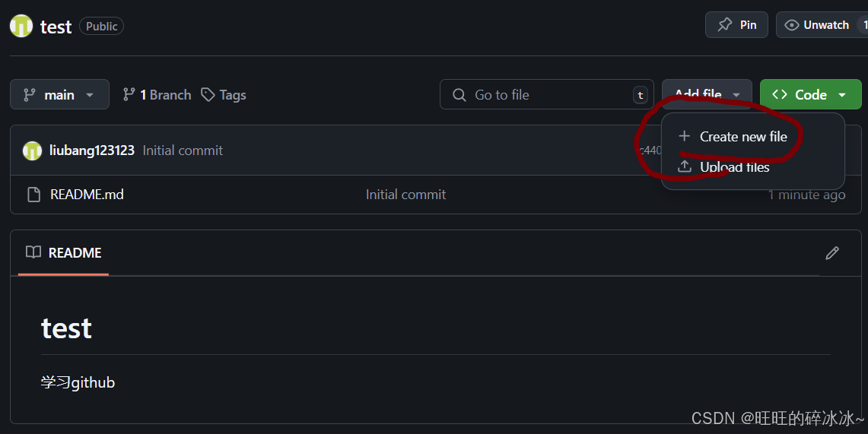Pin the repository with Pin button
868x434 pixels.
736,25
